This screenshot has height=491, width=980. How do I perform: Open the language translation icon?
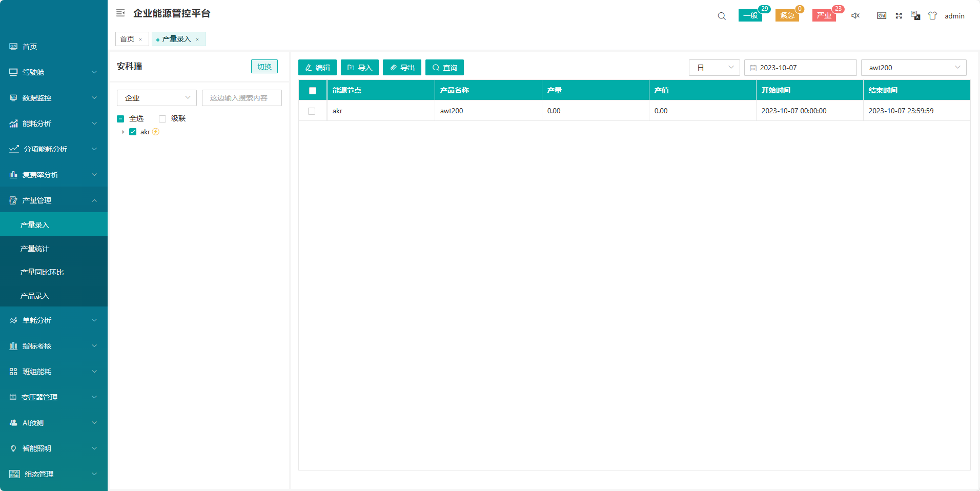tap(915, 16)
